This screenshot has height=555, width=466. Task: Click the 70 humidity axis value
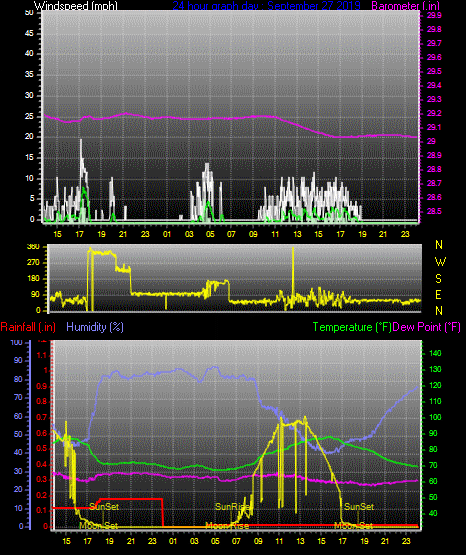click(x=18, y=397)
